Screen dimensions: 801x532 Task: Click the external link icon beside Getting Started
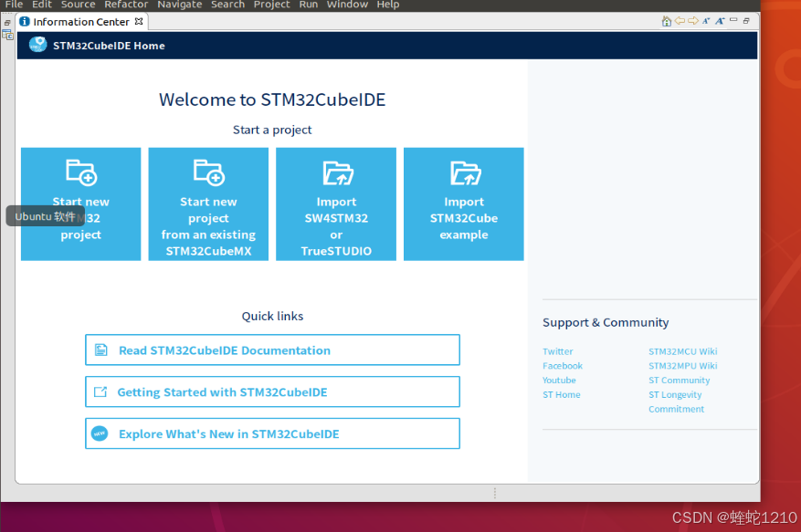click(100, 391)
